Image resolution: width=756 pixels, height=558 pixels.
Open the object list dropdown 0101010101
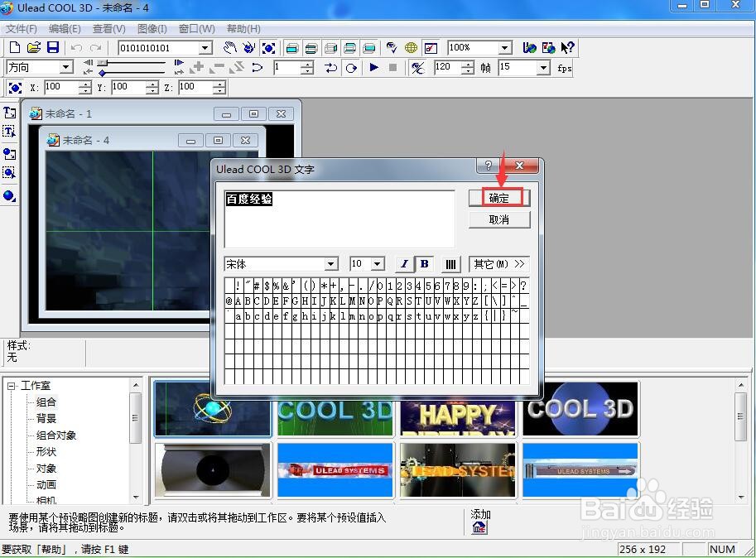point(206,48)
